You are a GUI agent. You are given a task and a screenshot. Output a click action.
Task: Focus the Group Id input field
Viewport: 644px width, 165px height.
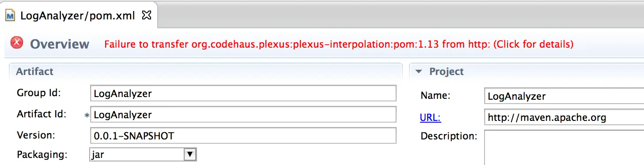243,94
